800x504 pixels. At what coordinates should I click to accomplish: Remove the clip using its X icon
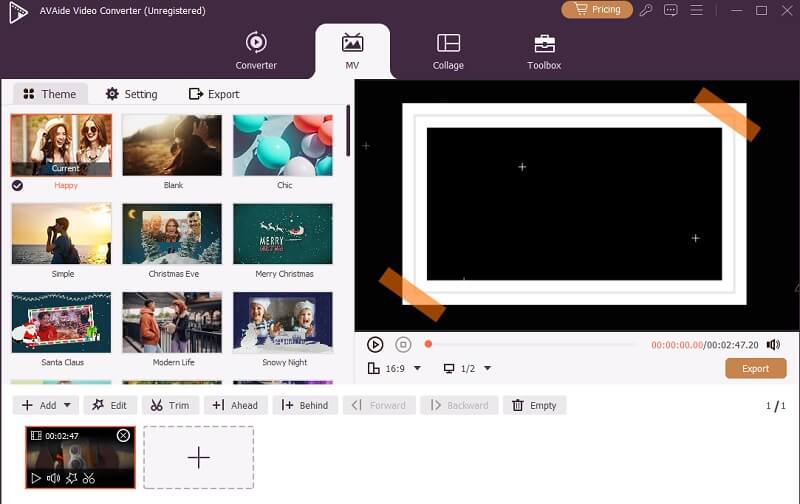[123, 435]
